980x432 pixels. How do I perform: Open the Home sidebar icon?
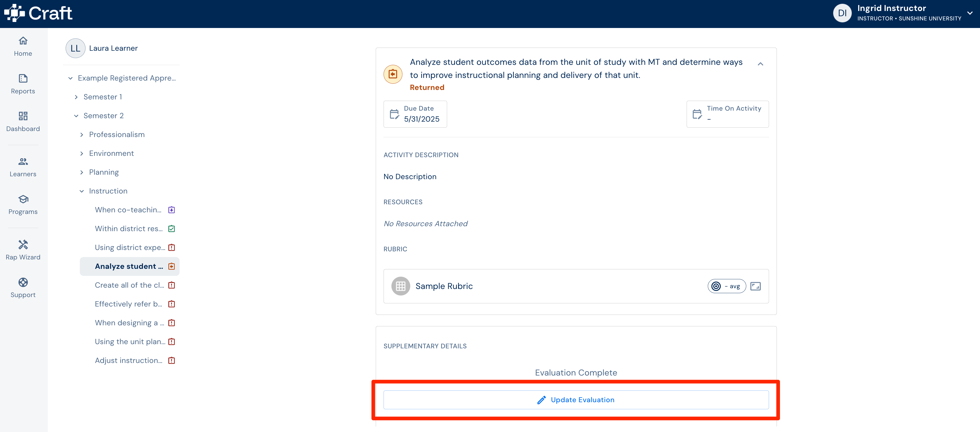point(23,41)
